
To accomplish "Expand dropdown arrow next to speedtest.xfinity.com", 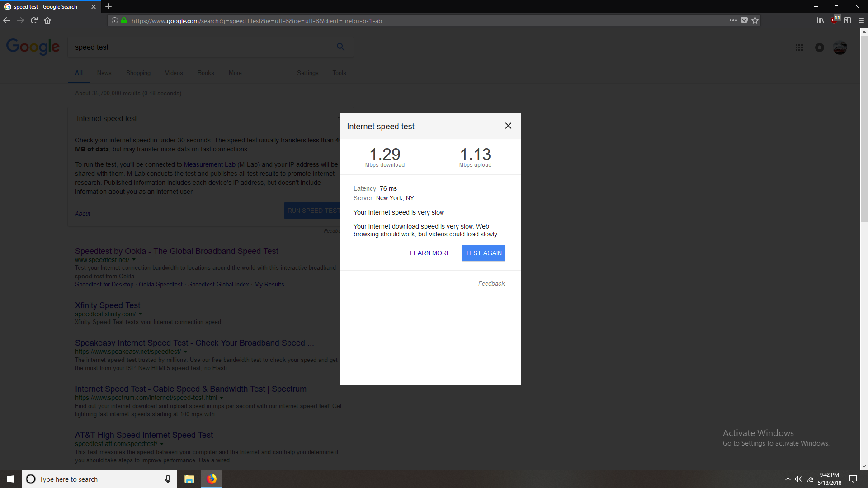I will (140, 314).
